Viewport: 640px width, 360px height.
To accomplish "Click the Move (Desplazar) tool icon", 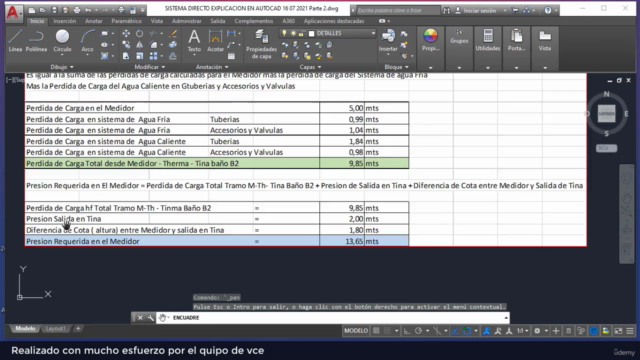I will [126, 33].
